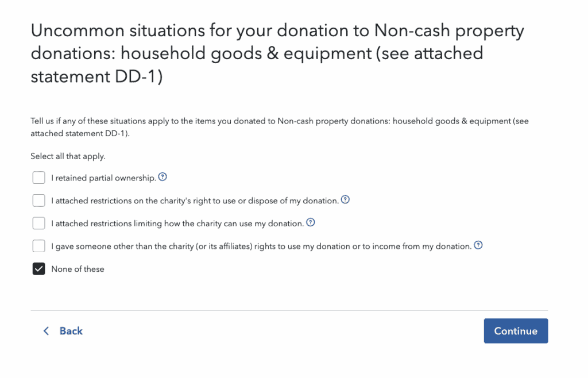Click the "None of these" label text
This screenshot has width=588, height=378.
coord(78,269)
